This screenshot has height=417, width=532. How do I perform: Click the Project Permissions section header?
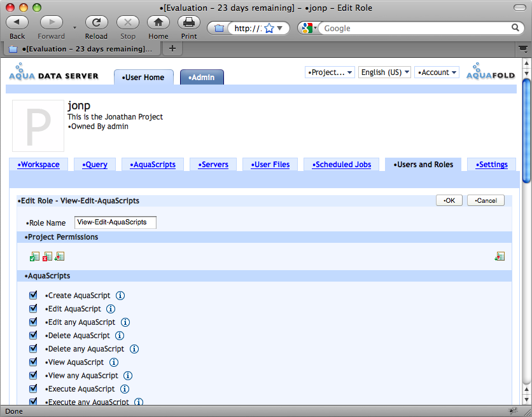pyautogui.click(x=264, y=237)
